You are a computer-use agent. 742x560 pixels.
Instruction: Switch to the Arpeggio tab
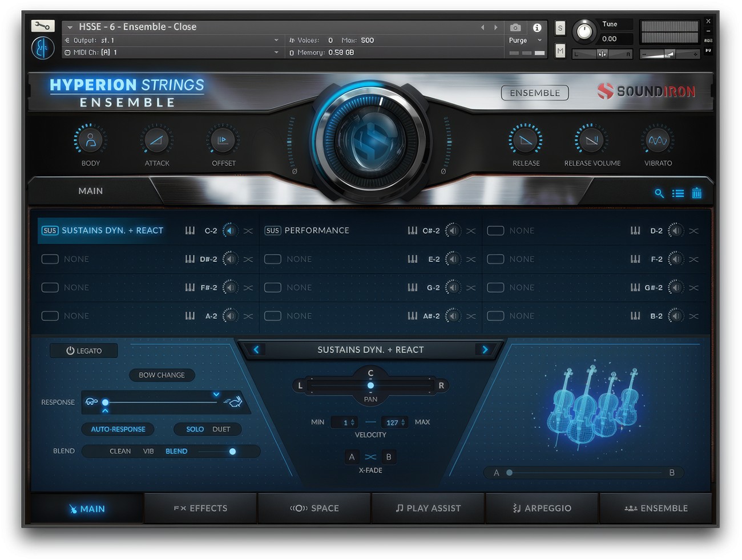(542, 508)
